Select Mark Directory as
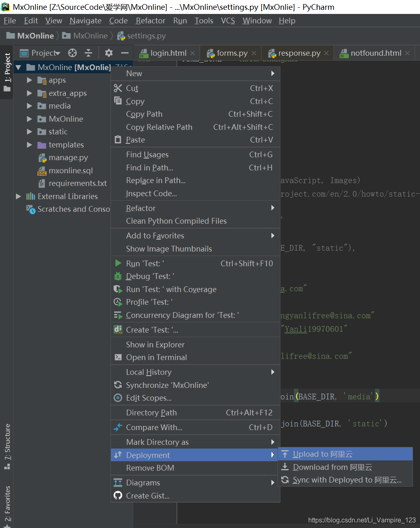Screen dimensions: 420x528 195,442
